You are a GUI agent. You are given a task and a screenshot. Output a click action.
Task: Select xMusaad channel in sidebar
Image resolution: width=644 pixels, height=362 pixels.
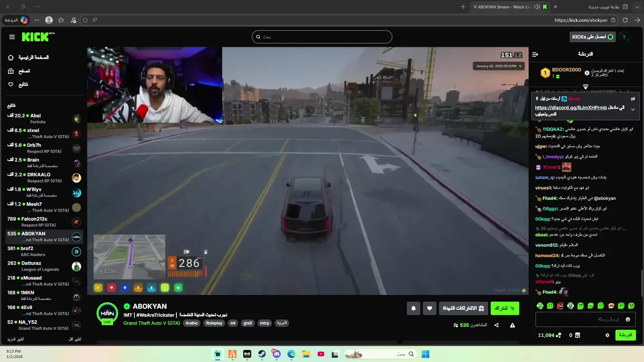point(44,281)
